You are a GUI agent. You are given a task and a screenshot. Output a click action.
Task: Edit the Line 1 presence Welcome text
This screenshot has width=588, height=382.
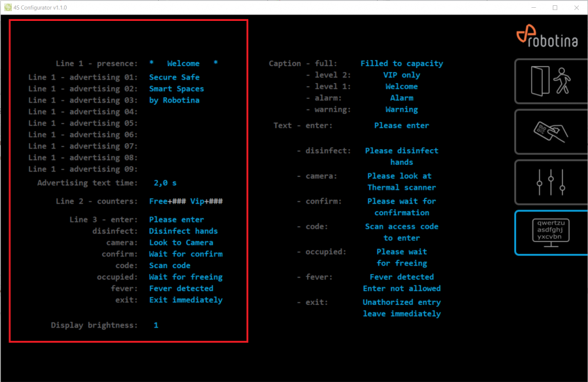(184, 63)
